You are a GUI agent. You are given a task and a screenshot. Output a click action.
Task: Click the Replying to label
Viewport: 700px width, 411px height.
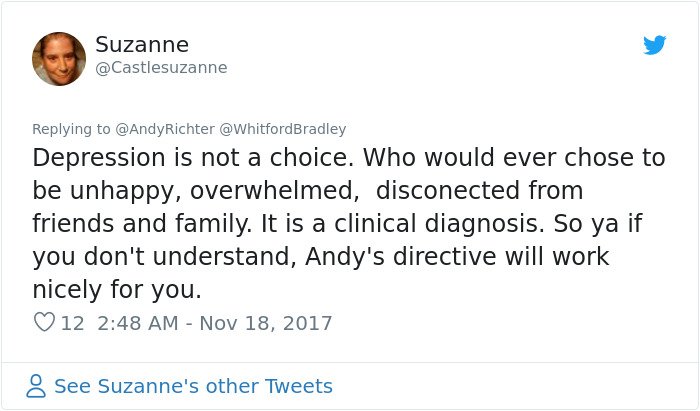(71, 129)
